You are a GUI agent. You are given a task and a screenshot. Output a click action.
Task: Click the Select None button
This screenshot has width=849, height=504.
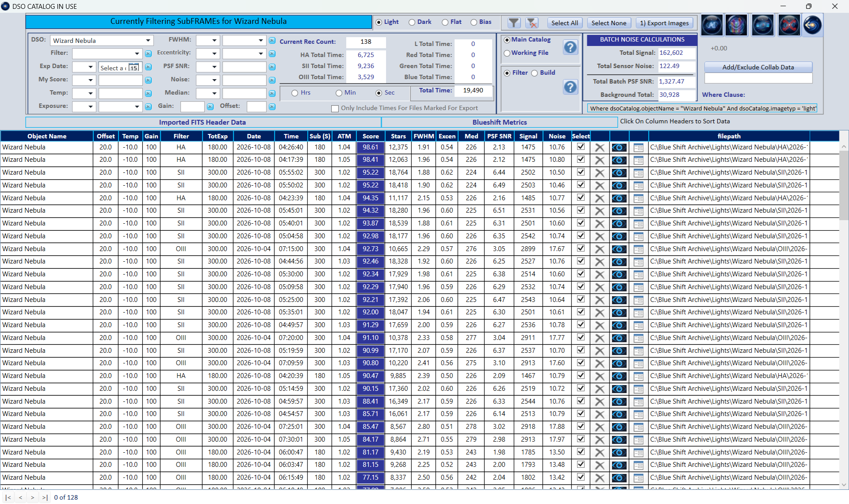(608, 23)
